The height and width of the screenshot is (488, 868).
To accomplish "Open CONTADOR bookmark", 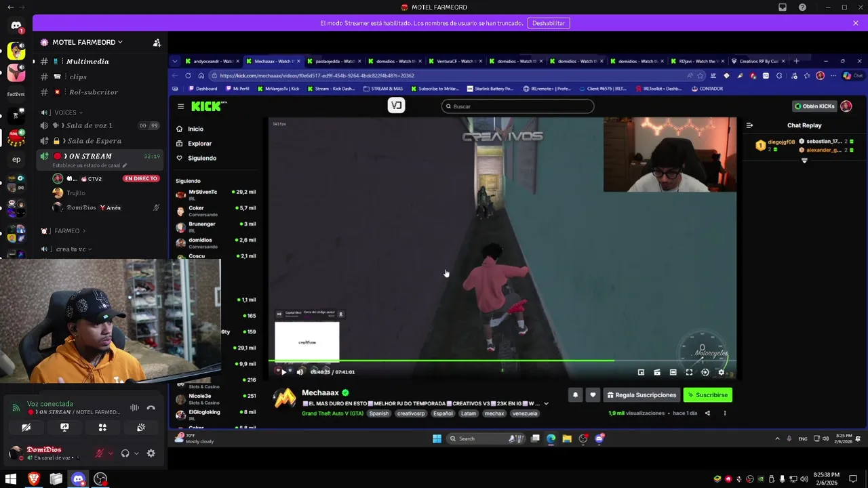I will 707,89.
